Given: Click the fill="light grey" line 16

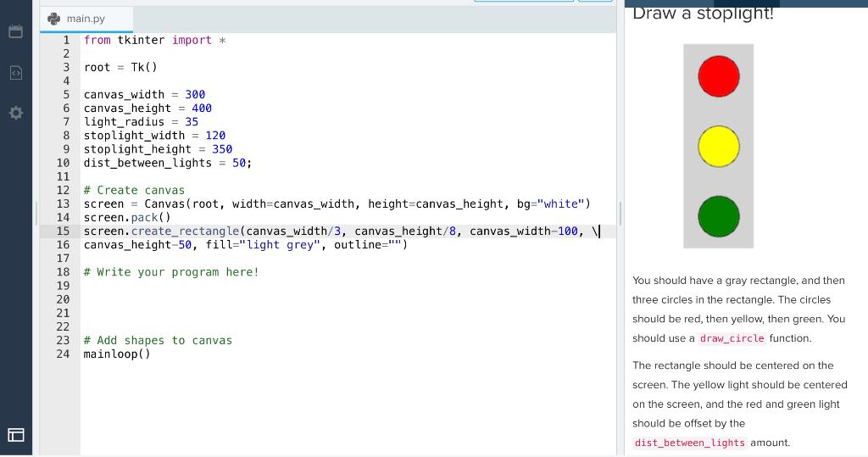Looking at the screenshot, I should pyautogui.click(x=246, y=245).
